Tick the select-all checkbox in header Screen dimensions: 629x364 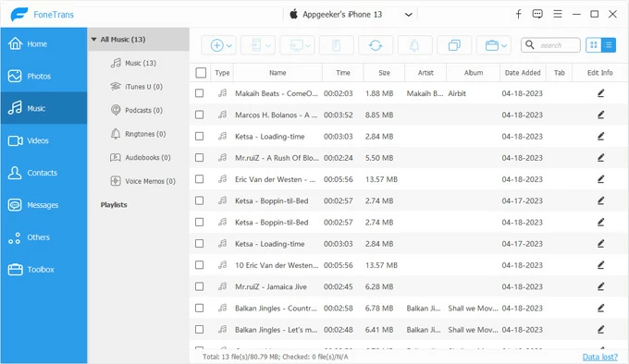(x=201, y=72)
